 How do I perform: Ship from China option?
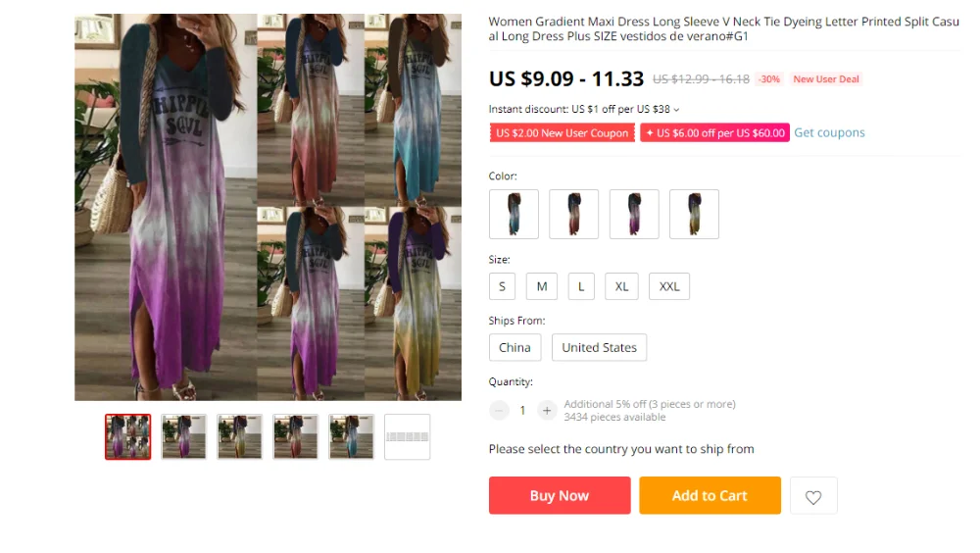(515, 347)
